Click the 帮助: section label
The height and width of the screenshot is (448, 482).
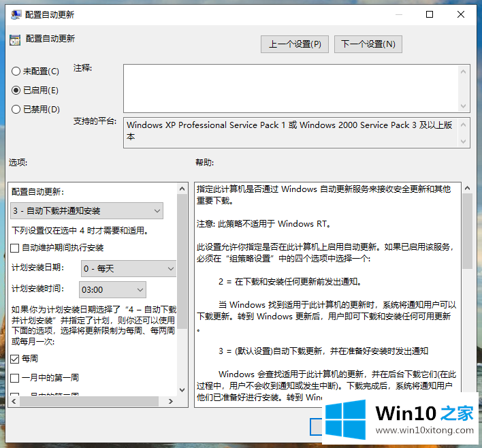pyautogui.click(x=204, y=162)
